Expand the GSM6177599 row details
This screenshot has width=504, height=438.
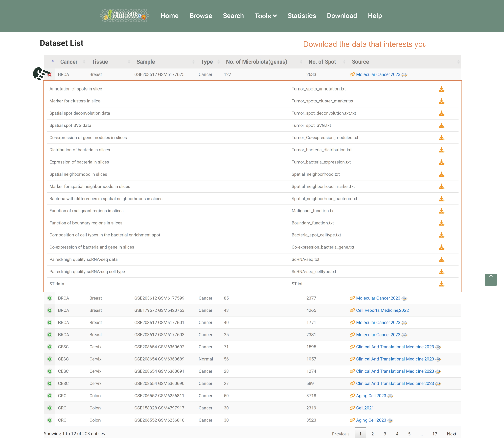(x=50, y=298)
